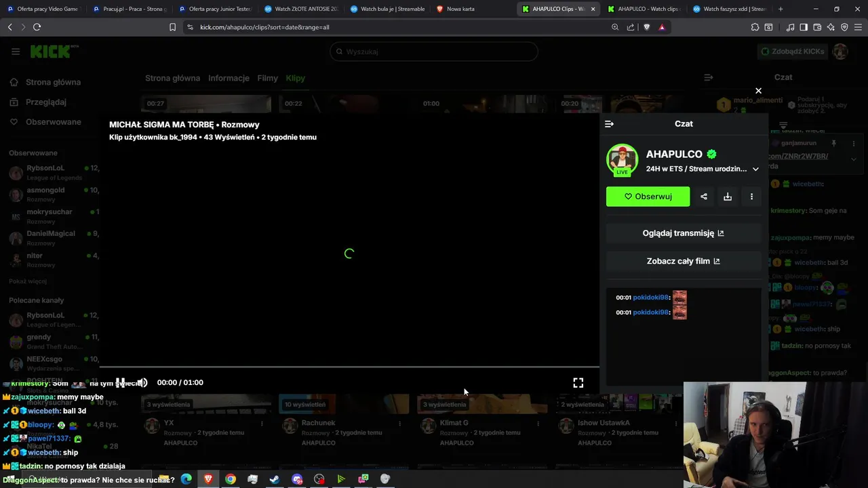Click the Oglądaj transmisję button

(x=684, y=233)
